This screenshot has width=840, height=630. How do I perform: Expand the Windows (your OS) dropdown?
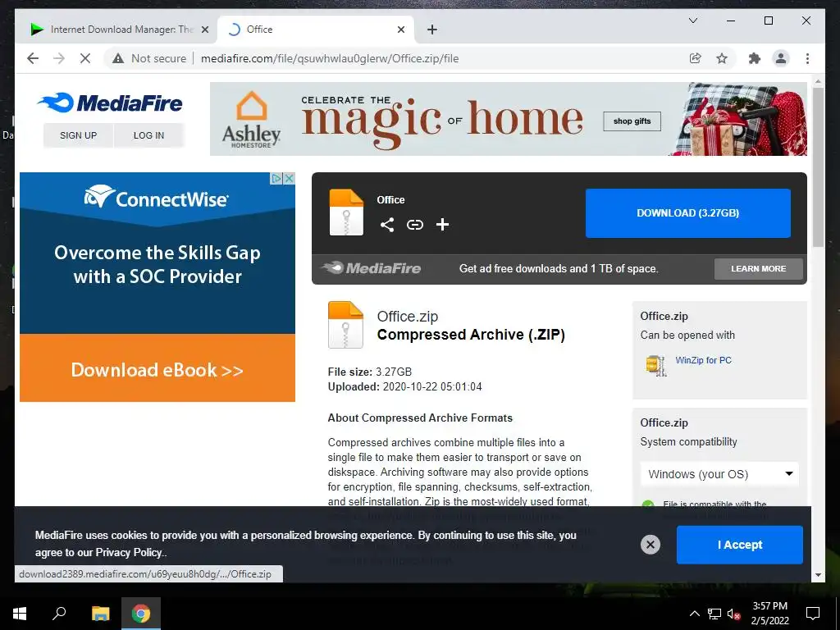point(720,474)
